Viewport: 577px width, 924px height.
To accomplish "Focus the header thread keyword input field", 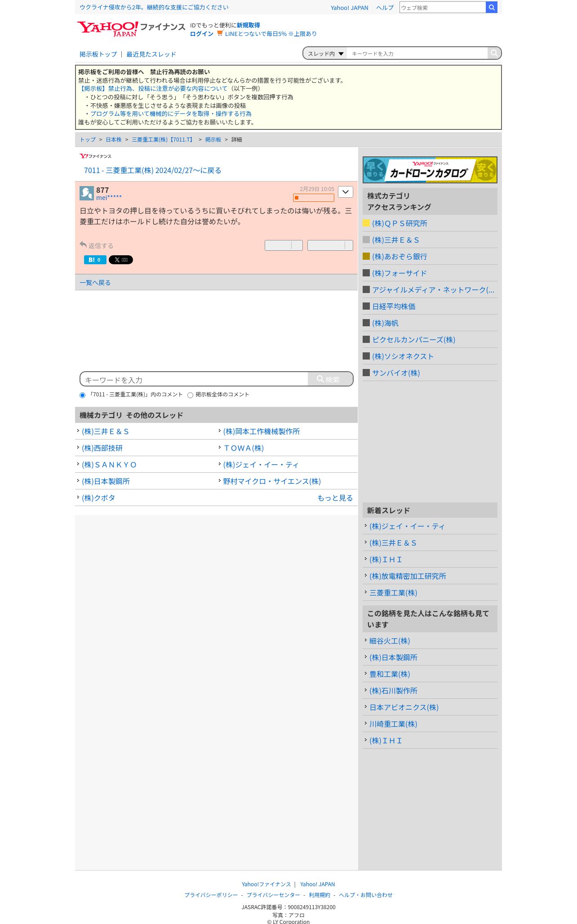I will click(417, 53).
